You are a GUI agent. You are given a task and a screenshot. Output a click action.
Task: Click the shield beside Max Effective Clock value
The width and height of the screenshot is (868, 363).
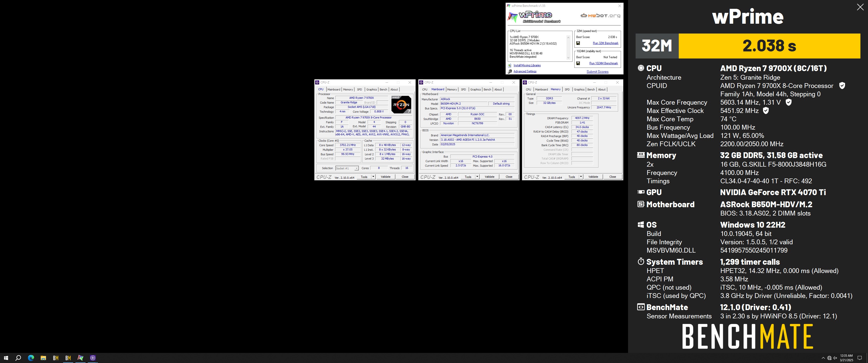click(766, 110)
